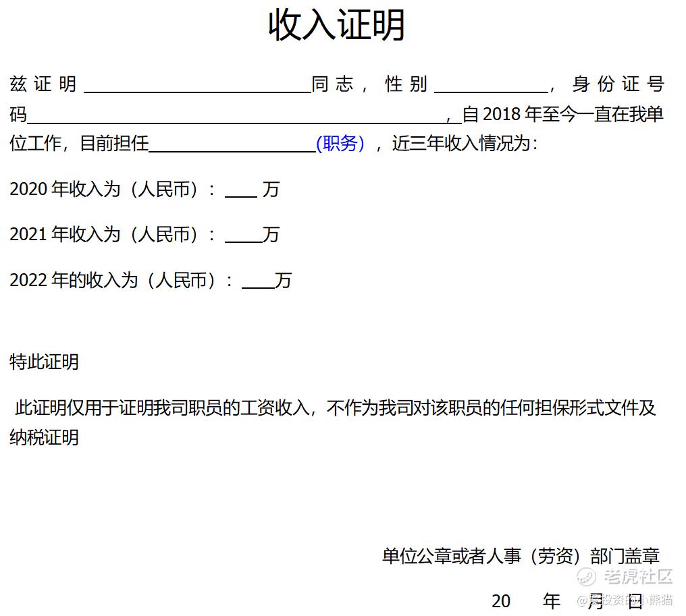686x616 pixels.
Task: Click the text "2021 年收入为（人民币）"
Action: tap(105, 235)
